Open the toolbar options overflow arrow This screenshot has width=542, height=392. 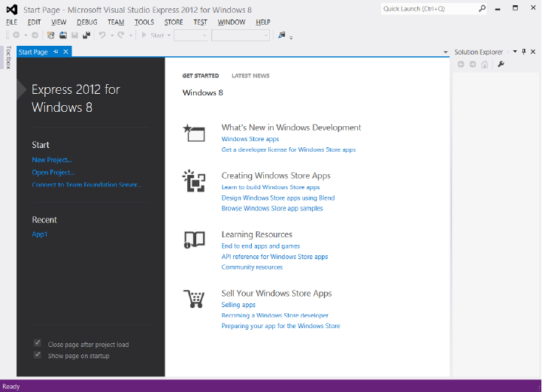291,38
